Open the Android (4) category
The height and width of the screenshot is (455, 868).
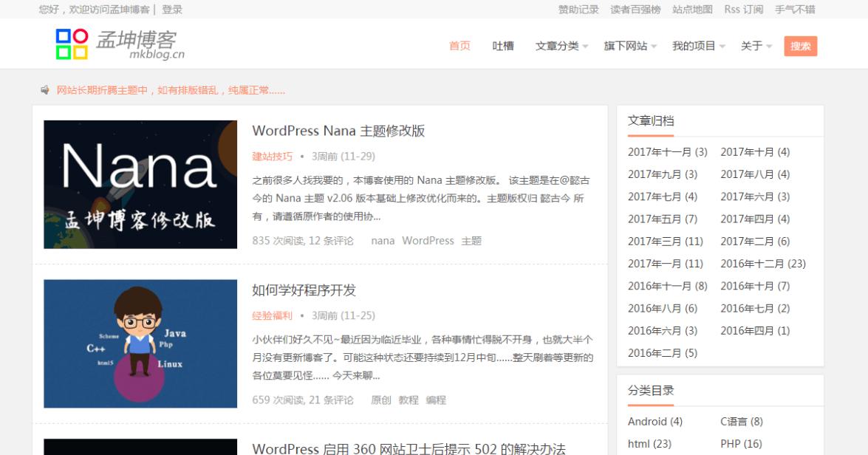click(x=655, y=421)
